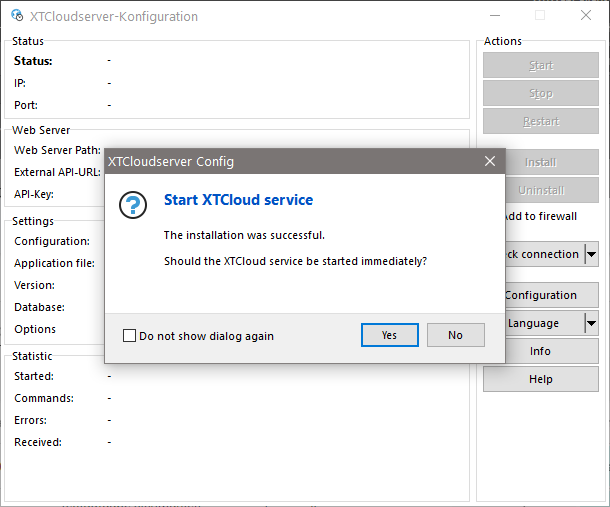Click the 'Version:' label
The width and height of the screenshot is (610, 507).
34,285
